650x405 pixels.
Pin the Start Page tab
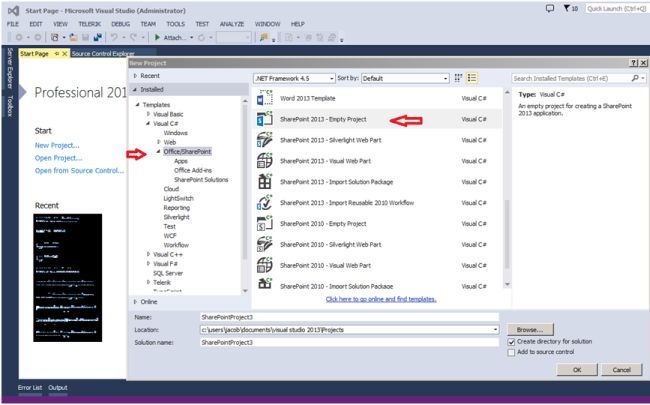click(57, 53)
